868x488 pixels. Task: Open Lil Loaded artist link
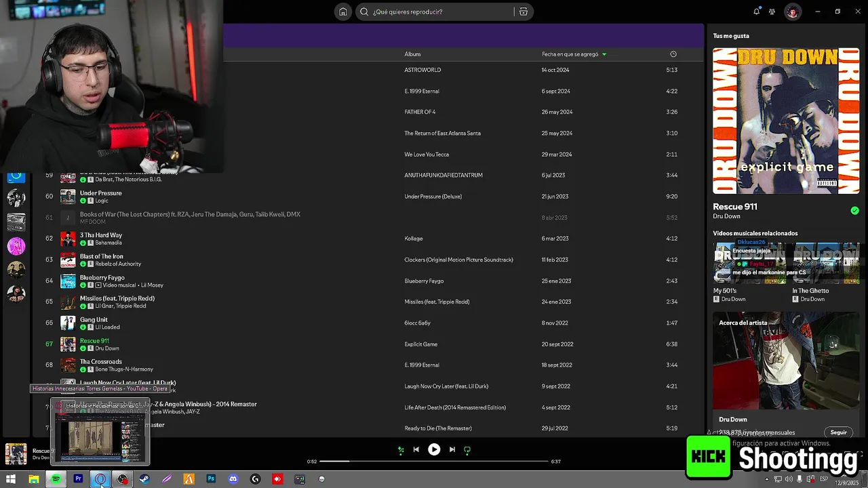(108, 327)
